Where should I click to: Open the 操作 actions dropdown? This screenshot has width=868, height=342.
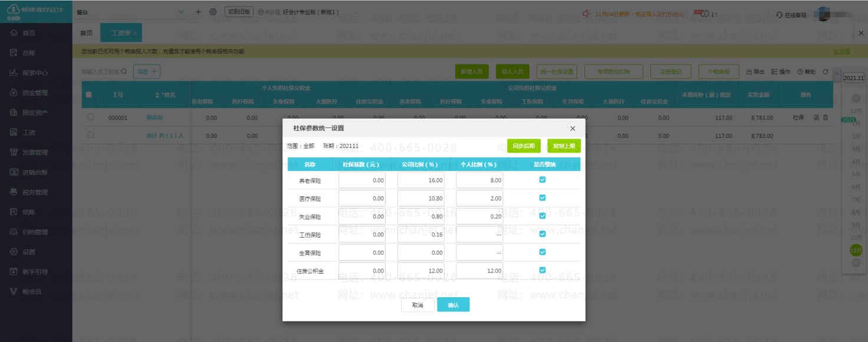tap(781, 72)
